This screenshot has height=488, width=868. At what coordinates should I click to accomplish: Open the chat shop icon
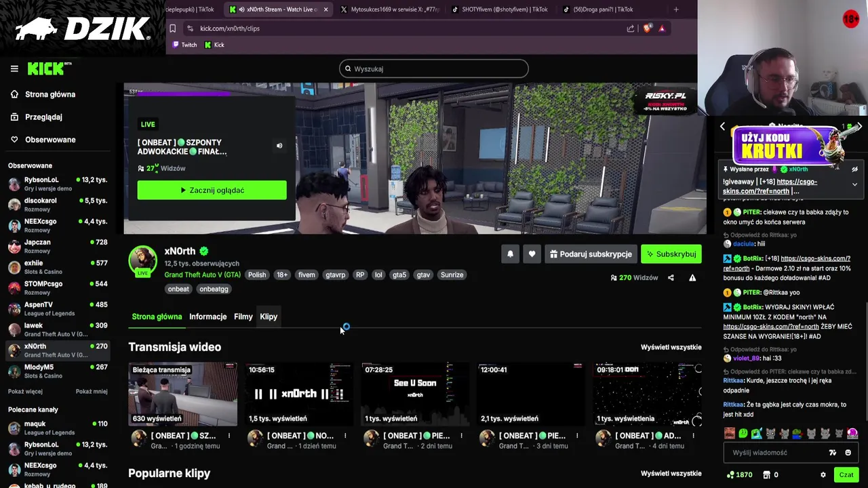(x=767, y=475)
